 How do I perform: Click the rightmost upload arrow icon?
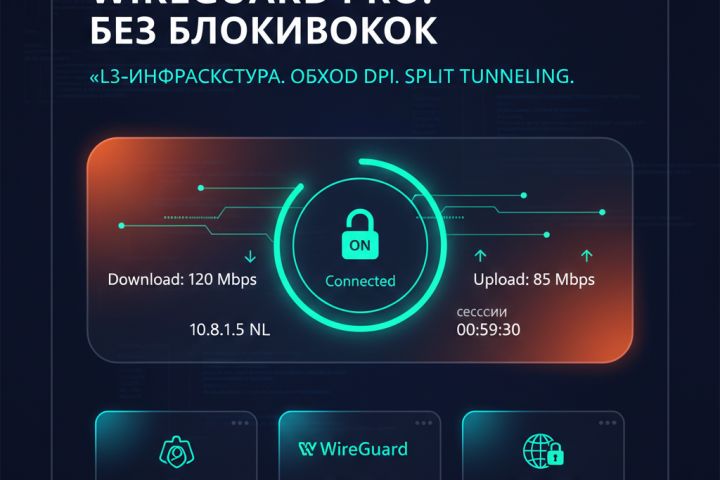586,256
